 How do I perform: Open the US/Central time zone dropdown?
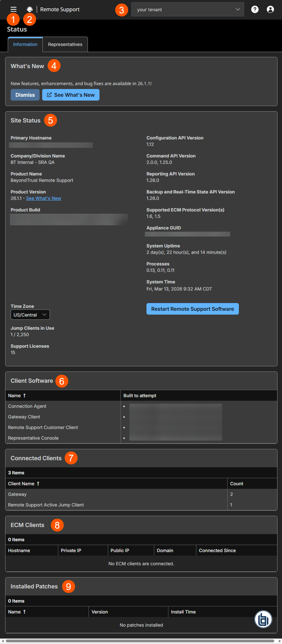(30, 315)
